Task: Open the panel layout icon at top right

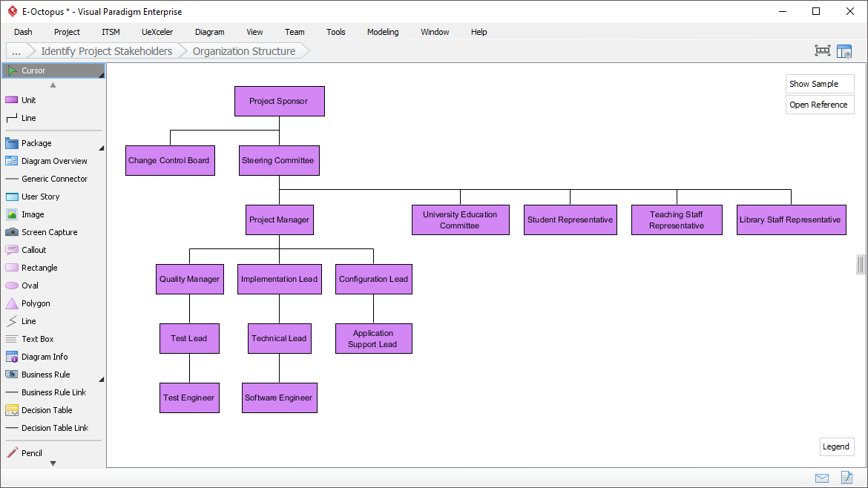Action: click(844, 51)
